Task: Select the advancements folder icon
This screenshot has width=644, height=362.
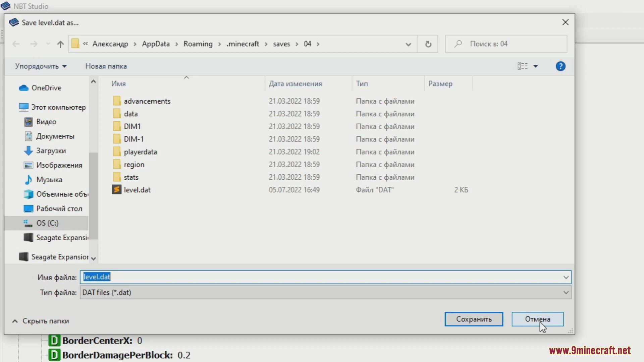Action: [x=116, y=101]
